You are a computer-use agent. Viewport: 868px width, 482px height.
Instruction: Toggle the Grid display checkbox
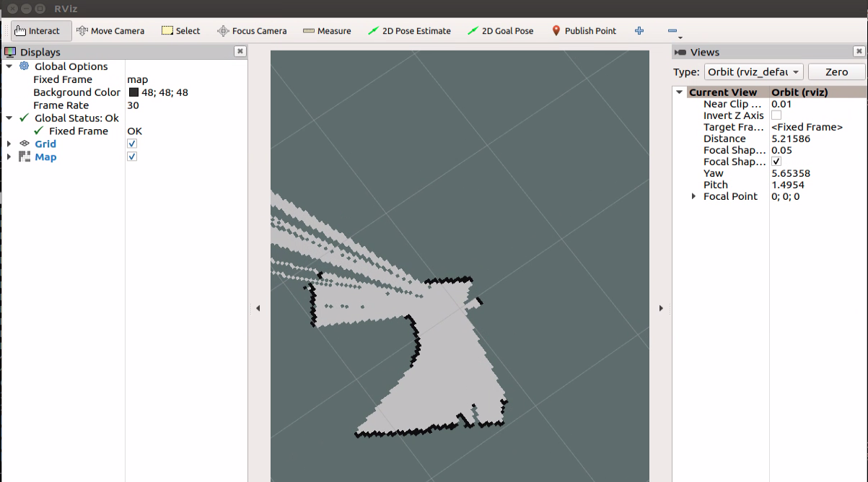tap(132, 144)
